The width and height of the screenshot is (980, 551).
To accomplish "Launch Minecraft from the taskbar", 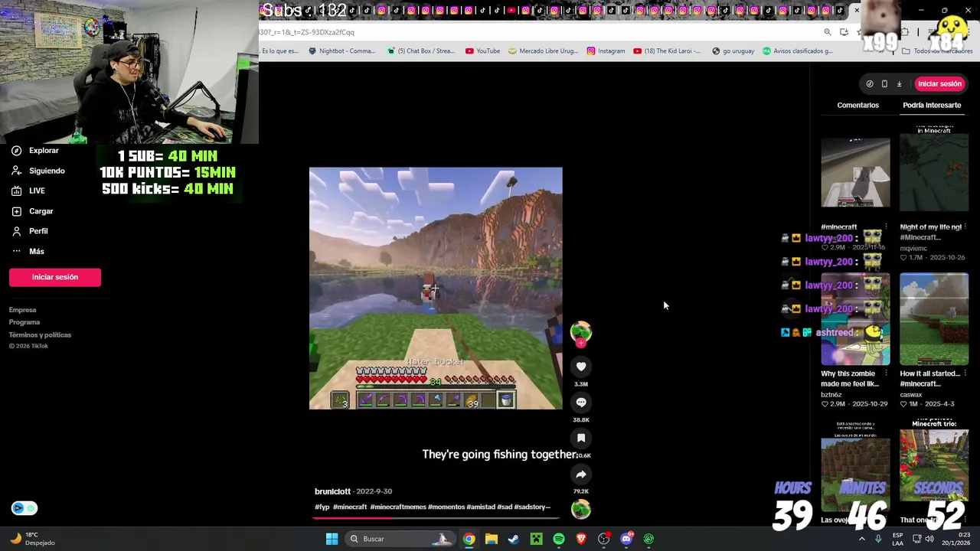I will 536,539.
